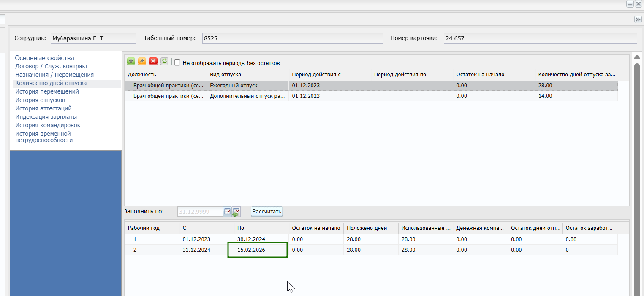Click the 01.12.2023 cell in working year 1
This screenshot has width=644, height=296.
(207, 239)
